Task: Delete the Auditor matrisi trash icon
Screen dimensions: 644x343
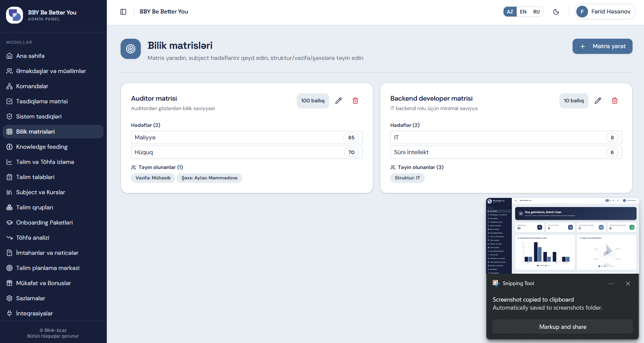Action: (x=355, y=101)
